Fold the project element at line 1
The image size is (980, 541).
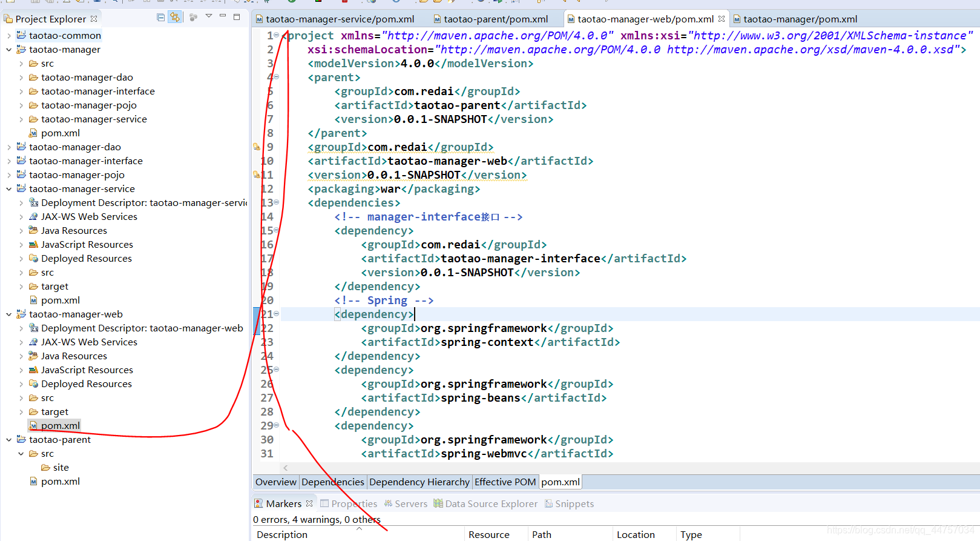[x=277, y=35]
